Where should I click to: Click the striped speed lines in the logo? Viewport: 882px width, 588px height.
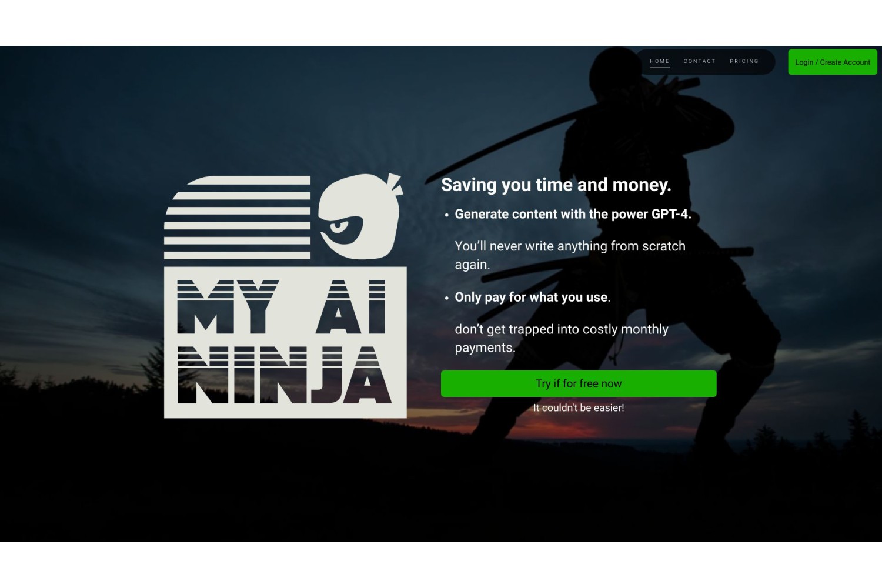tap(238, 217)
